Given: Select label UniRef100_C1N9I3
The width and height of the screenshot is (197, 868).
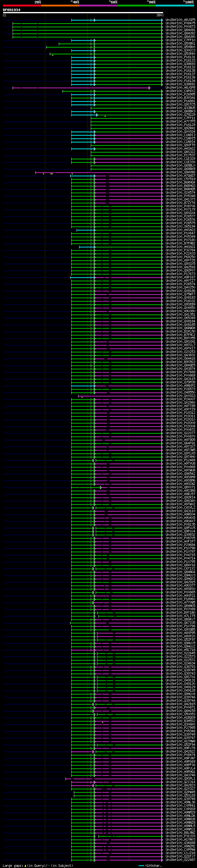Looking at the screenshot, I should point(180,135).
